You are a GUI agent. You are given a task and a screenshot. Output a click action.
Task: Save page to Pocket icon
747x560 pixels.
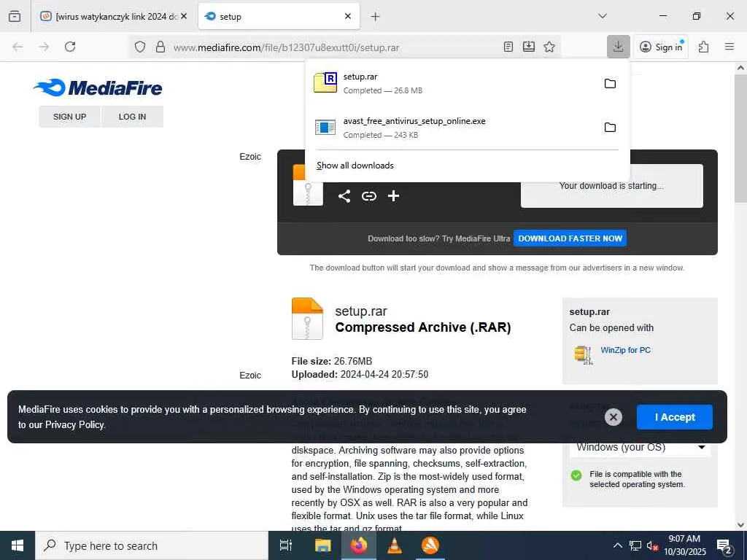click(x=529, y=47)
